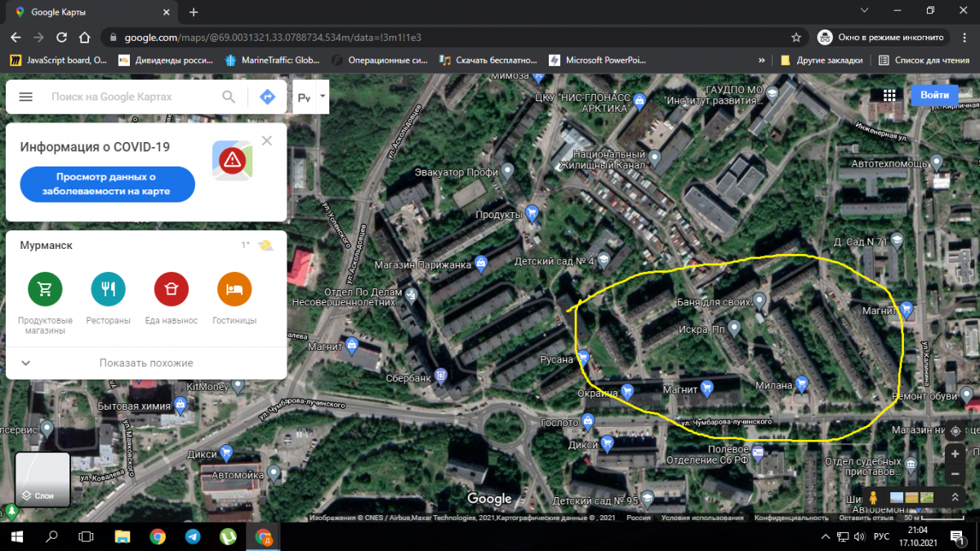Activate the Street View pegman
This screenshot has width=980, height=551.
[x=873, y=496]
